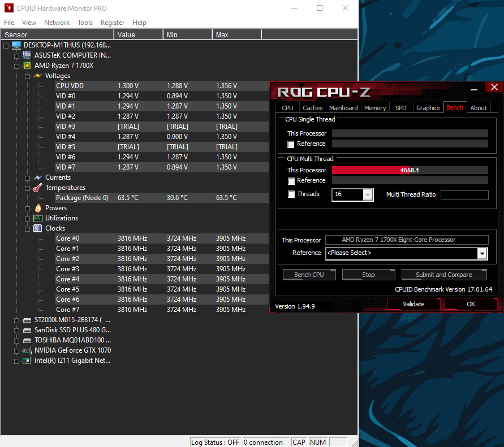Expand the Utilizations node
The image size is (504, 447).
click(27, 219)
